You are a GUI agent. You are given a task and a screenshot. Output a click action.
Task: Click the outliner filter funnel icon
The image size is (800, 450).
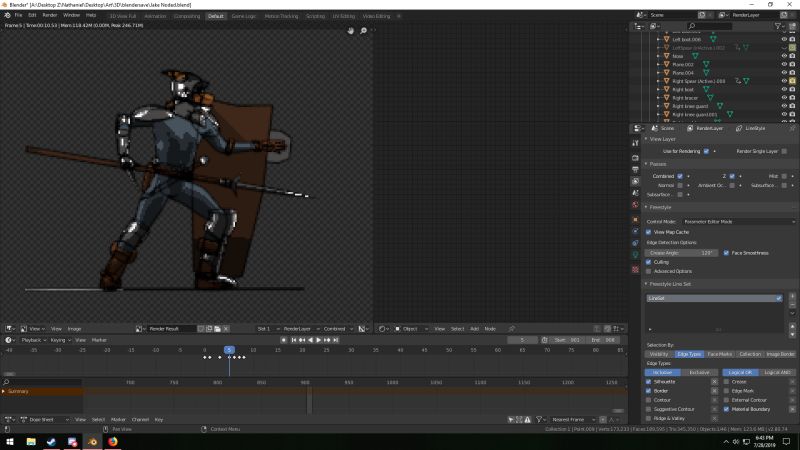coord(778,26)
